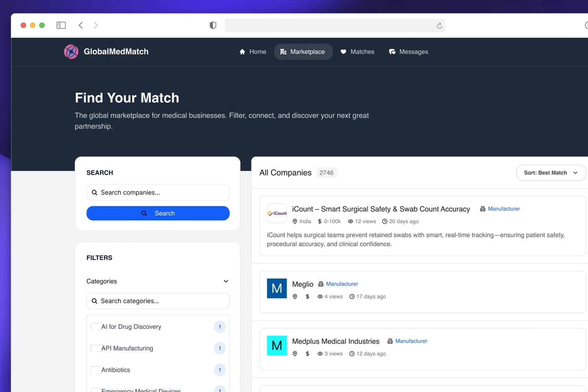
Task: Collapse the Categories filter section
Action: [x=226, y=281]
